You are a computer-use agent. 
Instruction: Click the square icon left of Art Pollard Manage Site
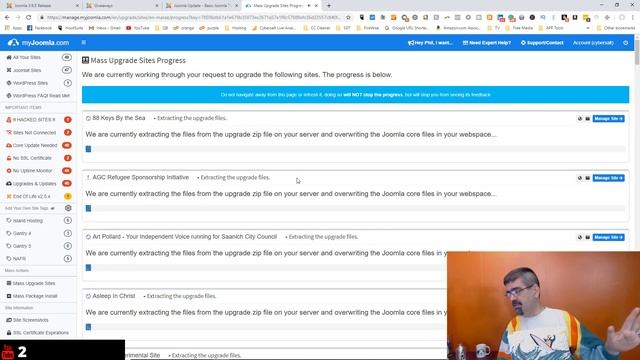click(588, 237)
